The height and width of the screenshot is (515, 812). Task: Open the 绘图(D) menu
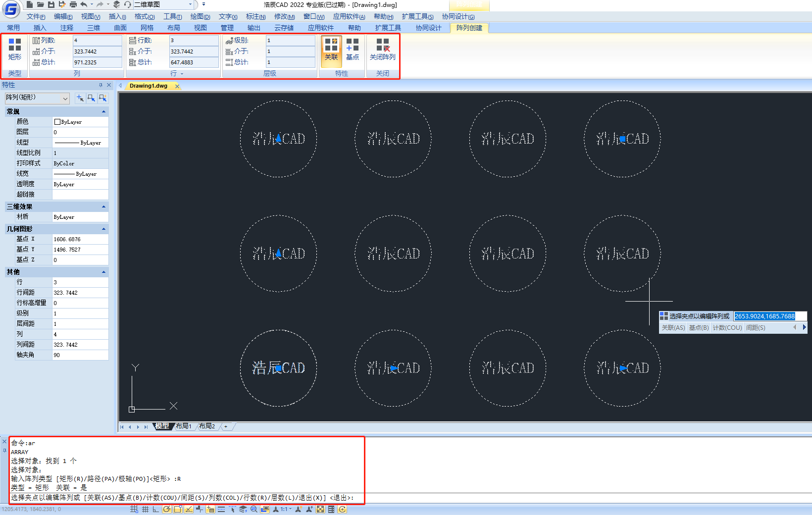coord(200,17)
